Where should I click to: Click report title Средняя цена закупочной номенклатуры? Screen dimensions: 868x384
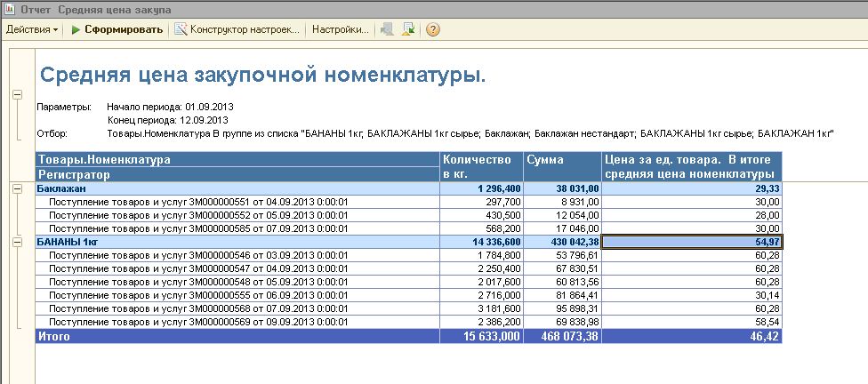click(262, 75)
